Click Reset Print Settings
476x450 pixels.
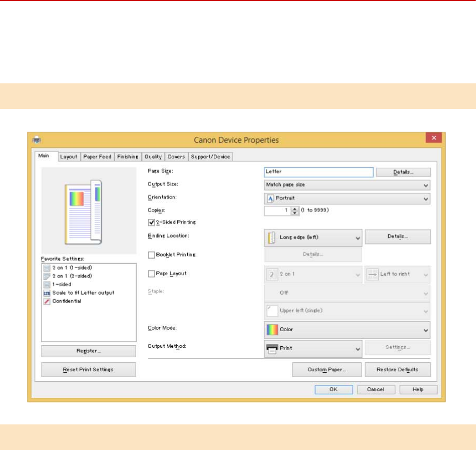pos(89,369)
